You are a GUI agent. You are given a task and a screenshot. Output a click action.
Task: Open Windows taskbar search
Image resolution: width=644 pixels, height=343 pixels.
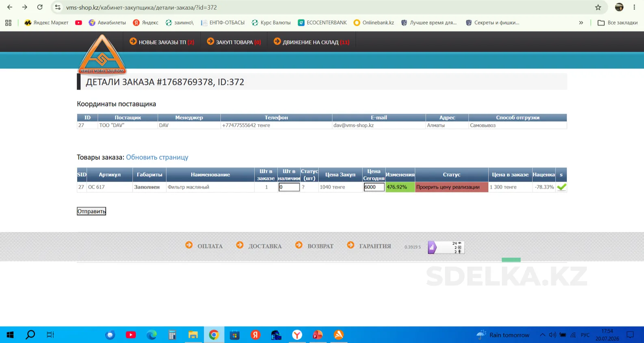tap(30, 335)
